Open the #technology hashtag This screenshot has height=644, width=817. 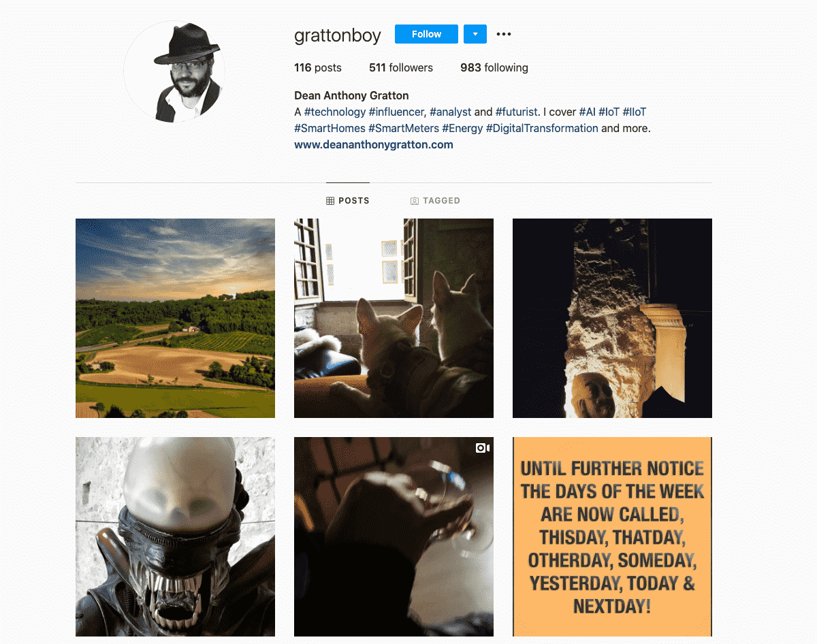(335, 112)
